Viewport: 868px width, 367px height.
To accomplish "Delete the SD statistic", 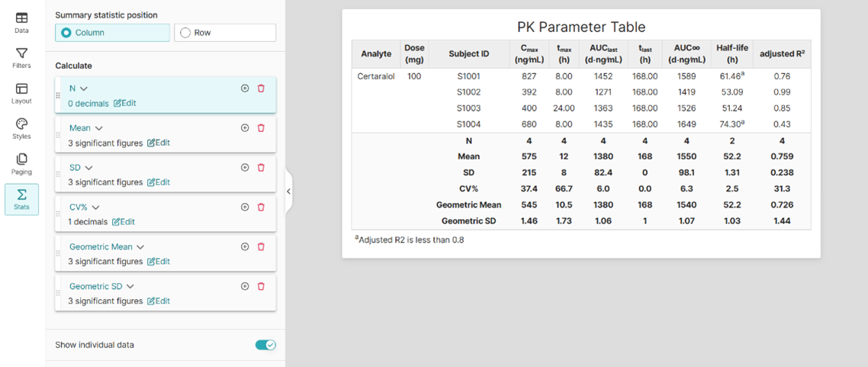I will pyautogui.click(x=262, y=167).
